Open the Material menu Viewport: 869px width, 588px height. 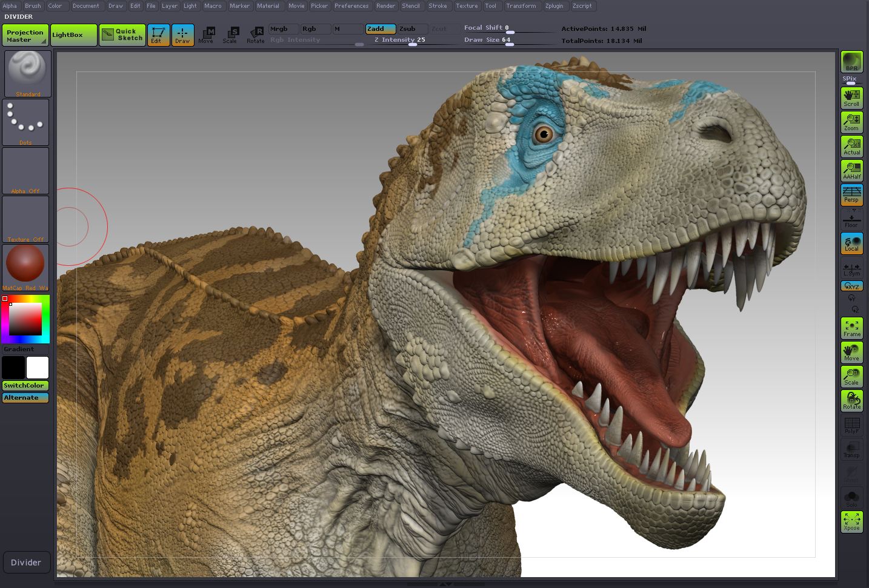268,6
